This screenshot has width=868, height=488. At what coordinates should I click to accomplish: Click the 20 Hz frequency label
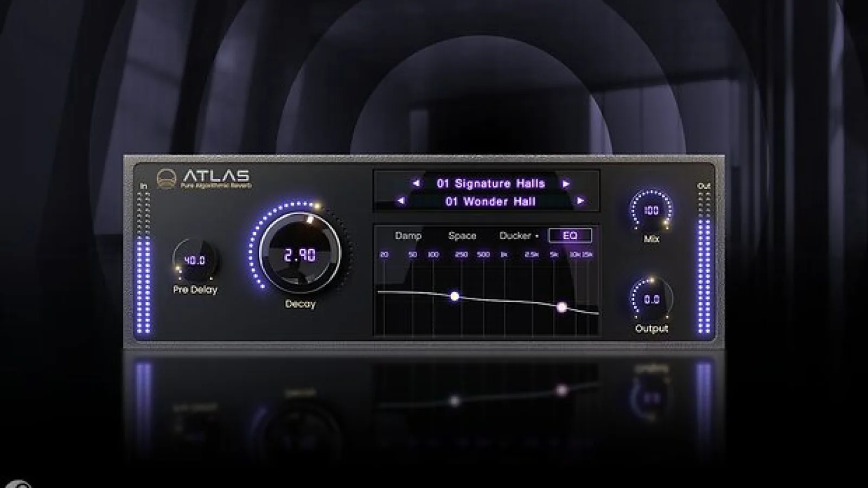click(384, 254)
